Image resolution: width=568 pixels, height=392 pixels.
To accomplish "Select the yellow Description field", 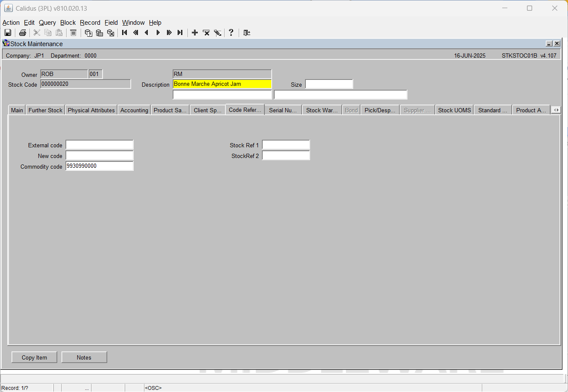I will click(222, 84).
